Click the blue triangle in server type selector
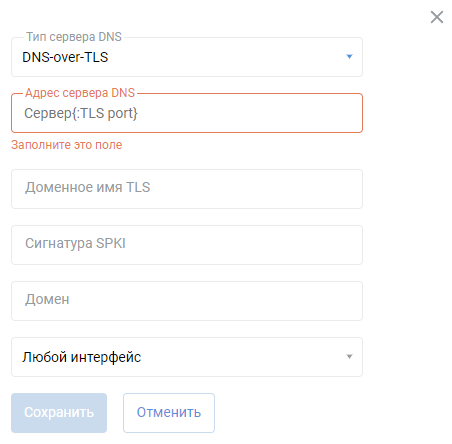This screenshot has height=444, width=452. pyautogui.click(x=349, y=57)
